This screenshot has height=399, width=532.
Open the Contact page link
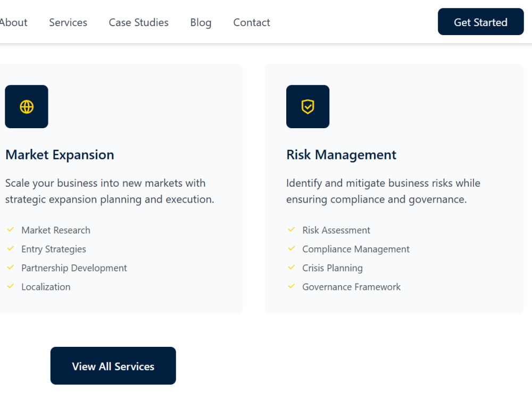[x=252, y=22]
